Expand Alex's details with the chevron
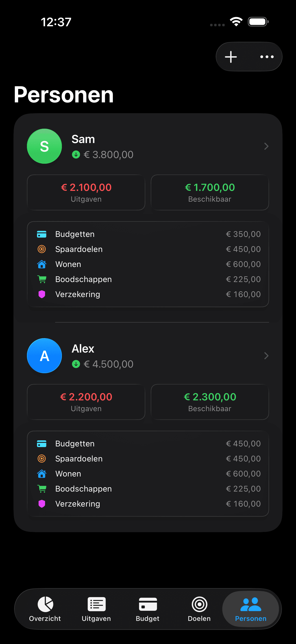296x644 pixels. click(x=266, y=356)
